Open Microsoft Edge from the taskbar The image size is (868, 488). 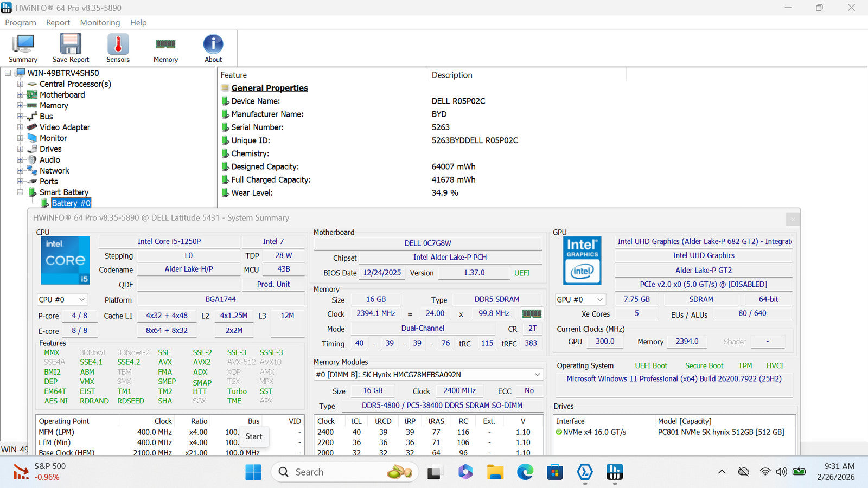pos(525,472)
